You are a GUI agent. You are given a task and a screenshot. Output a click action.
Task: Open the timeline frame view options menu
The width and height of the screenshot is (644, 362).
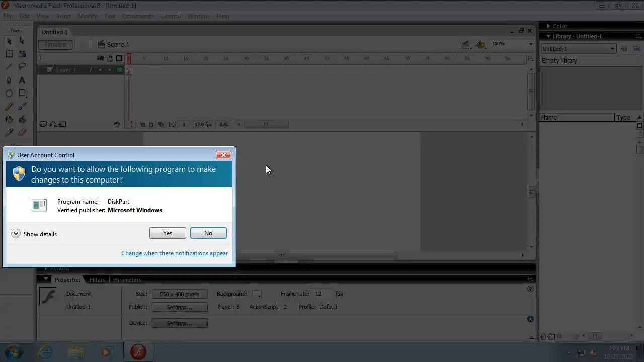pyautogui.click(x=530, y=59)
